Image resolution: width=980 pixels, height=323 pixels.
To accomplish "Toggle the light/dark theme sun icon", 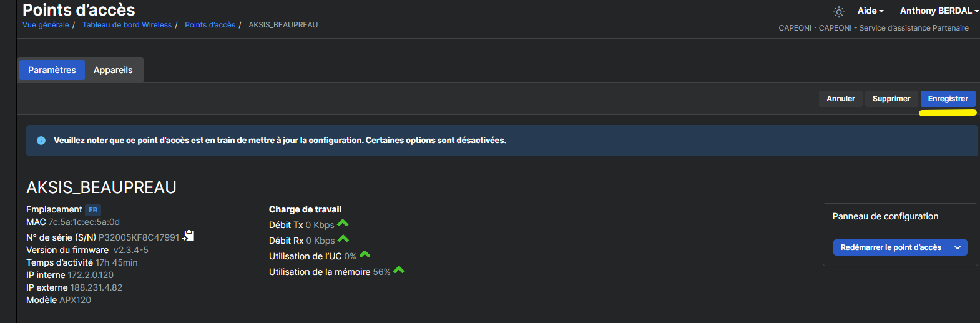I will (839, 12).
